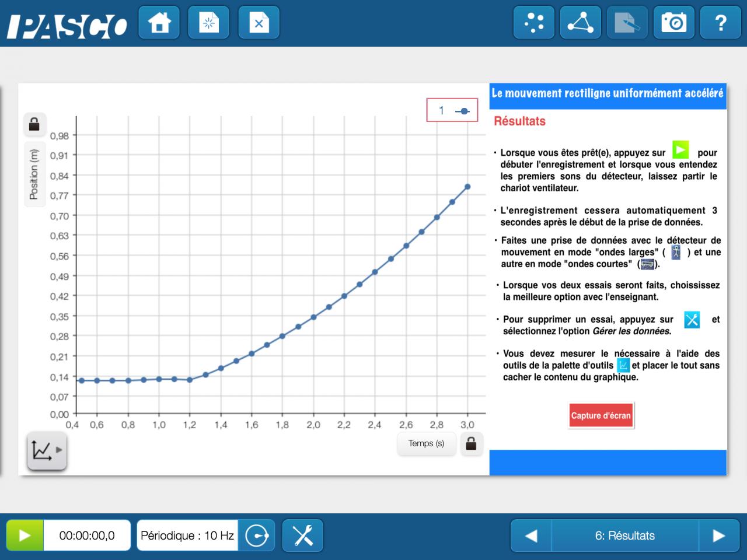The image size is (747, 560).
Task: Open the Temps (s) measurement selector
Action: click(x=426, y=443)
